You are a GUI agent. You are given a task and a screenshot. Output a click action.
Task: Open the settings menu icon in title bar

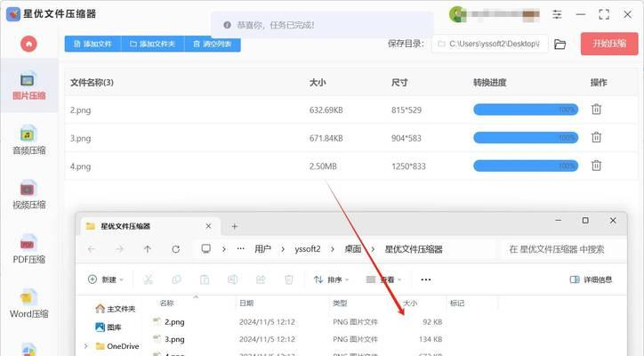click(557, 14)
